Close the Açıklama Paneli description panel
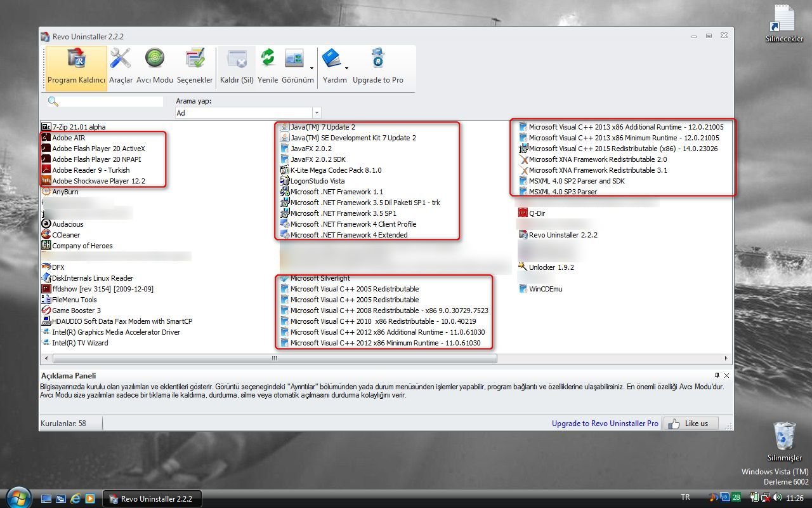 tap(727, 376)
